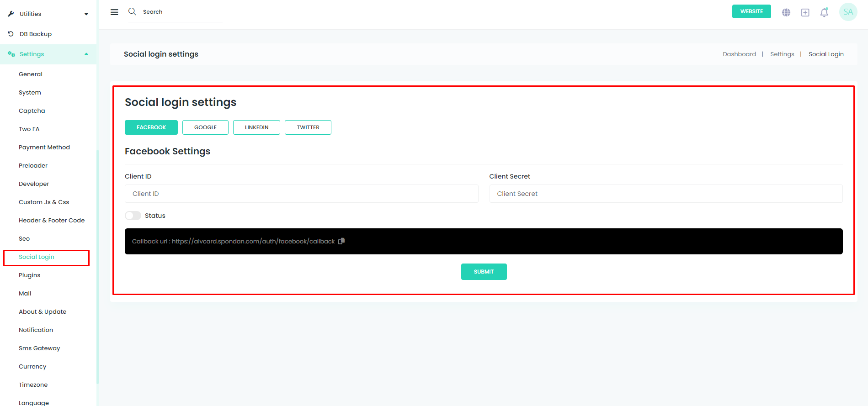Click the Utilities wrench icon

coord(11,14)
